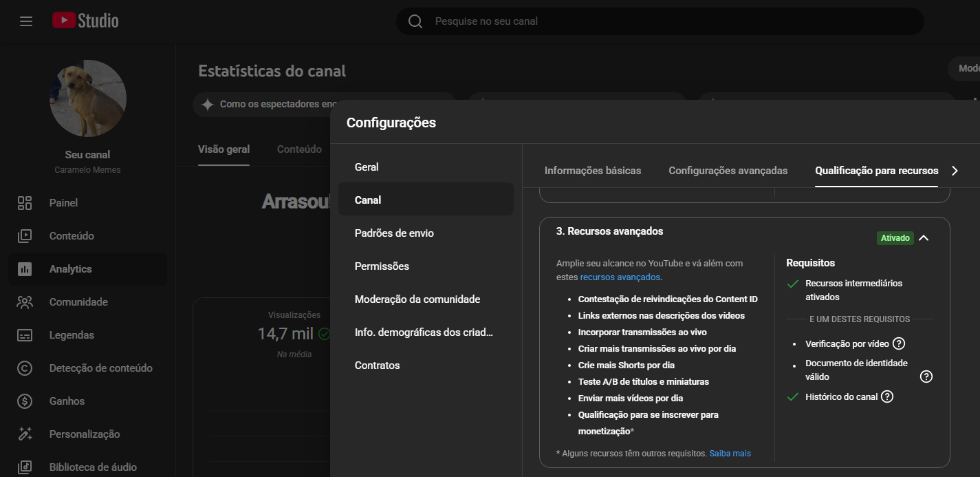Click the 3. Recursos avançados heading

point(610,231)
